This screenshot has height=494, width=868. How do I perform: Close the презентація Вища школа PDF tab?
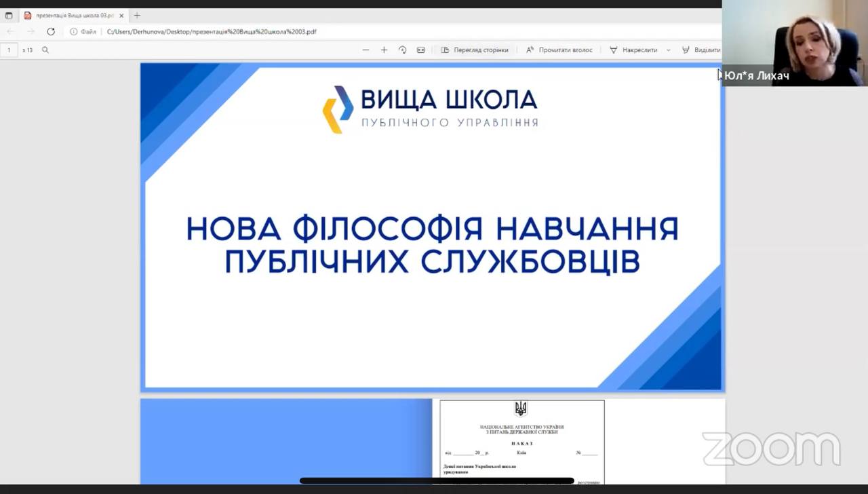[x=121, y=15]
